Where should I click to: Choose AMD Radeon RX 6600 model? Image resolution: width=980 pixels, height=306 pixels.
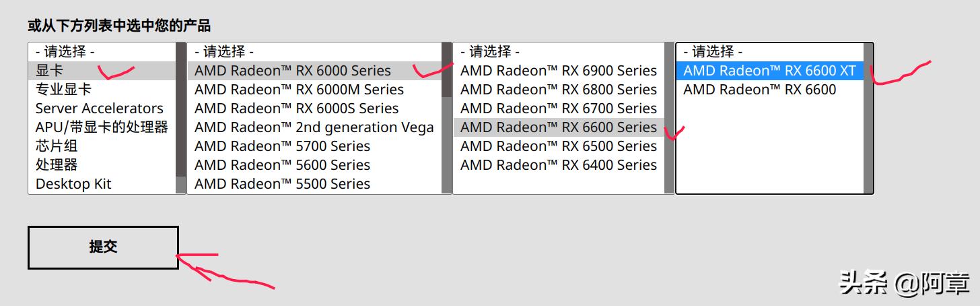(759, 90)
